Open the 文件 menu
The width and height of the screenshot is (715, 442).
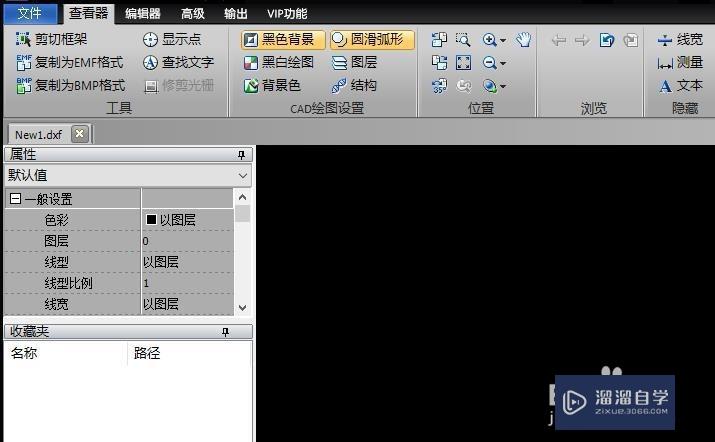30,13
